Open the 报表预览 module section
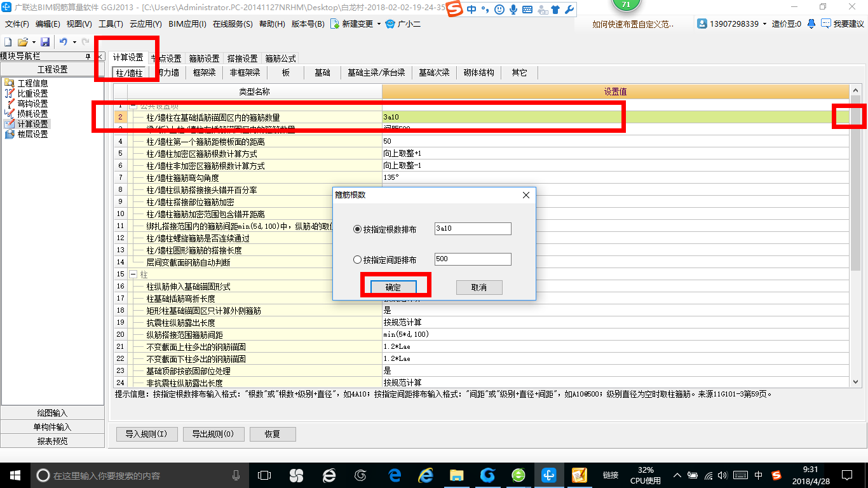The height and width of the screenshot is (488, 868). click(x=53, y=441)
